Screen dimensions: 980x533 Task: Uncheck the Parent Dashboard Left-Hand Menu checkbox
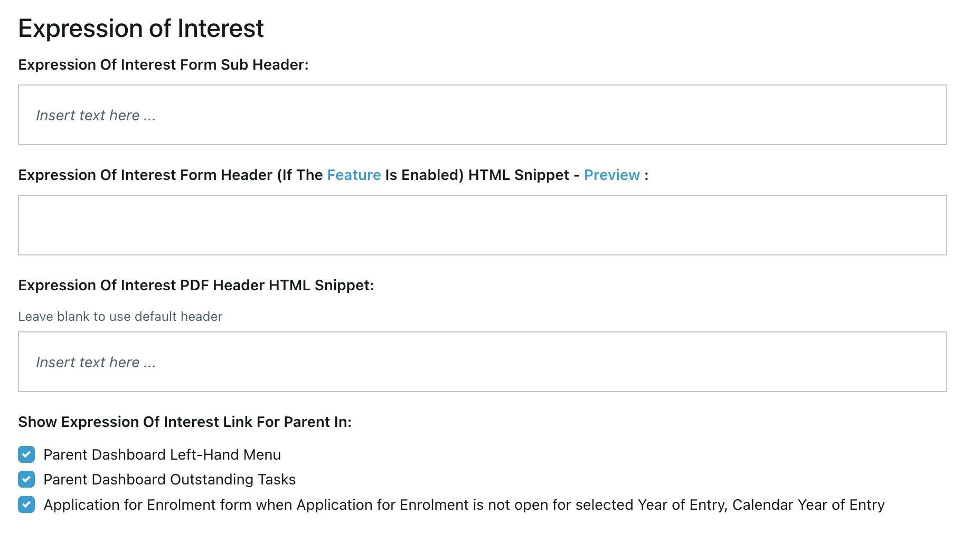(x=26, y=454)
